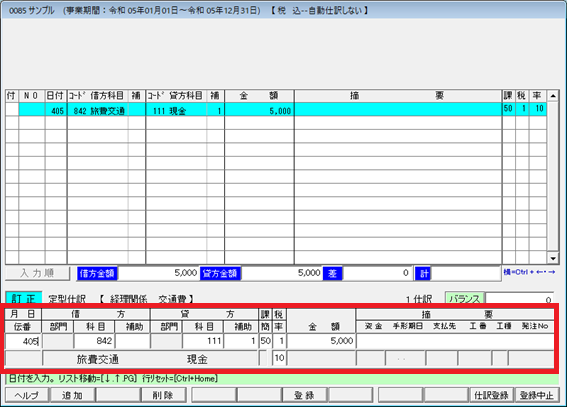567x407 pixels.
Task: Click the green バランス button
Action: coord(464,299)
